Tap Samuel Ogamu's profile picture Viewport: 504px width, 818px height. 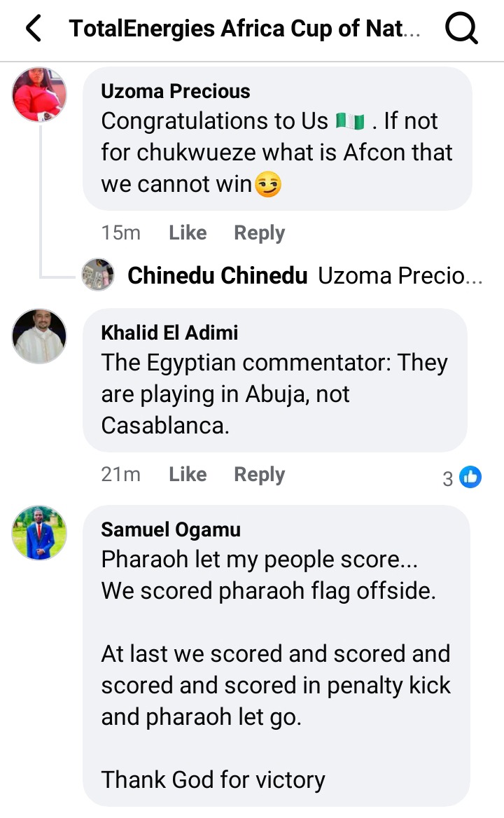(x=39, y=533)
